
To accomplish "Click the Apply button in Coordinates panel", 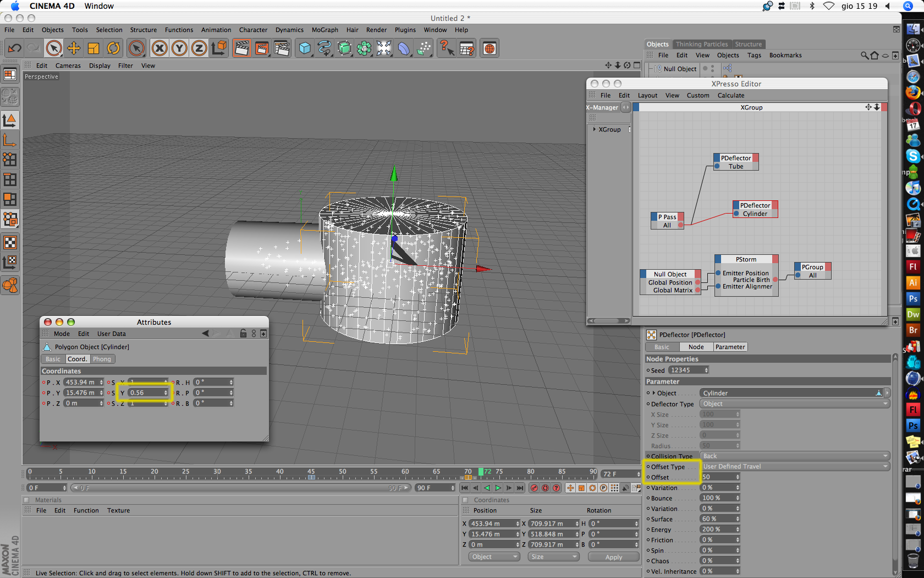I will (613, 557).
